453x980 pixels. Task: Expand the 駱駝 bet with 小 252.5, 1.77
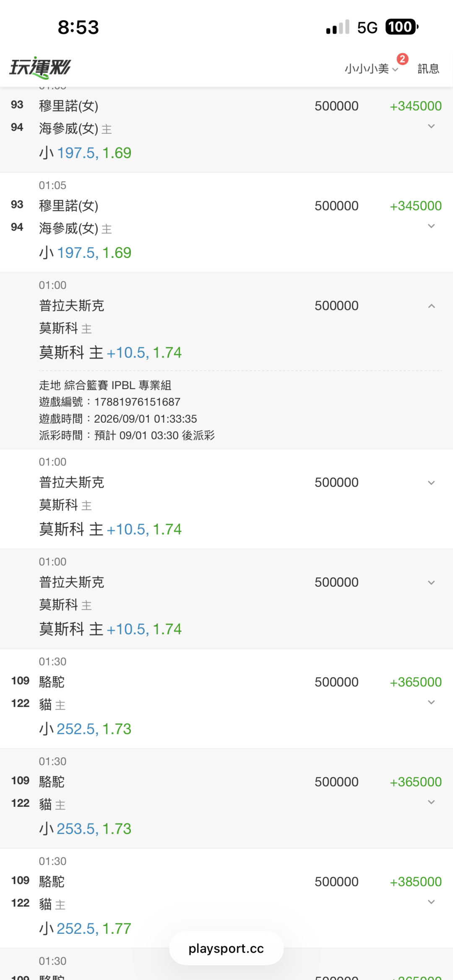coord(431,902)
